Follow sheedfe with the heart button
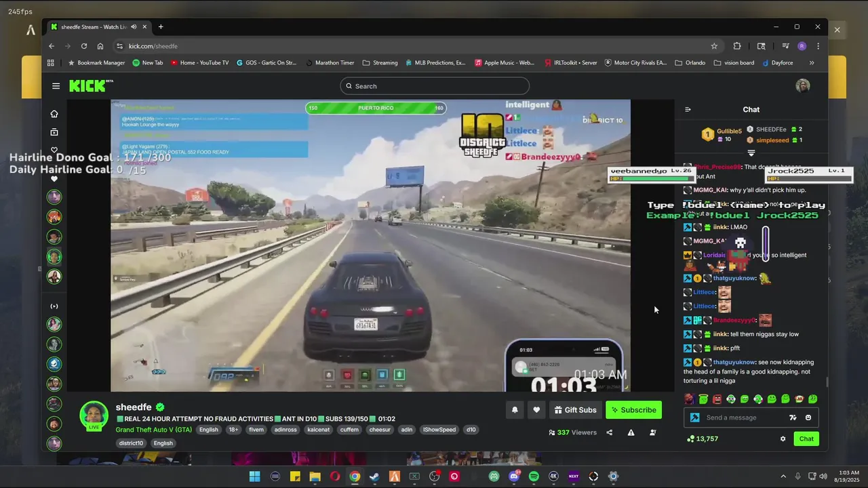The image size is (868, 488). 536,410
